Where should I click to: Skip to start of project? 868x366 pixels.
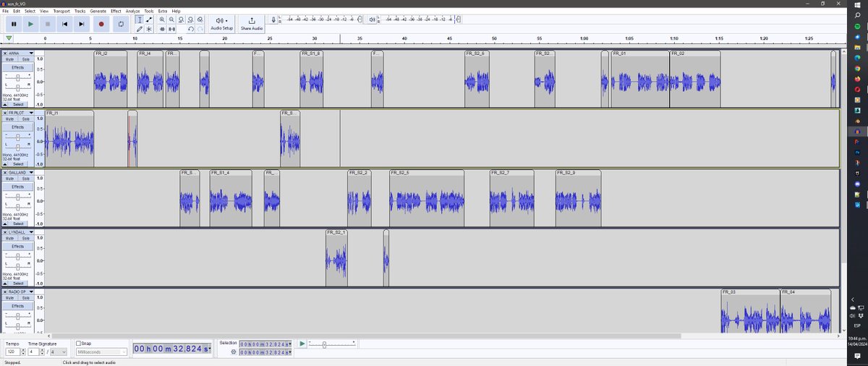point(65,24)
